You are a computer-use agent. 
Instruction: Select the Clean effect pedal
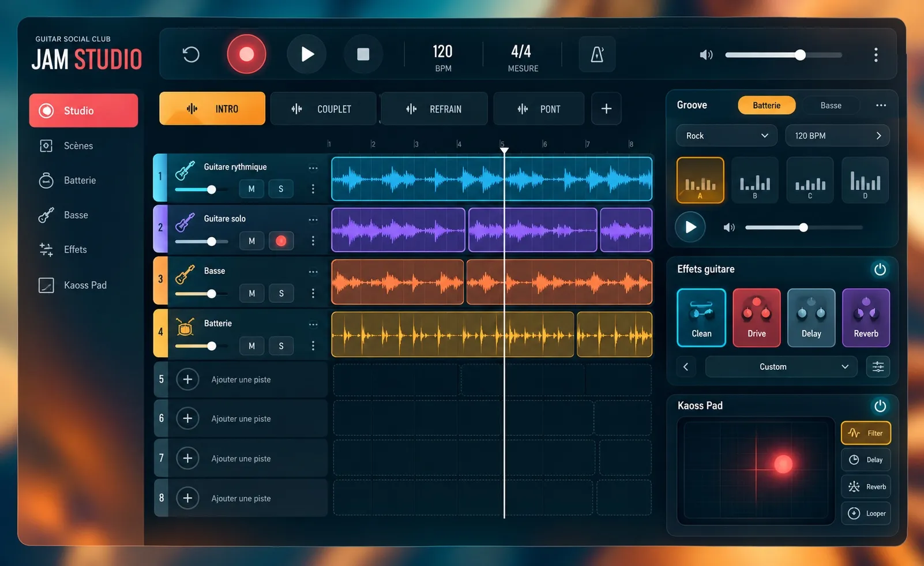(701, 318)
